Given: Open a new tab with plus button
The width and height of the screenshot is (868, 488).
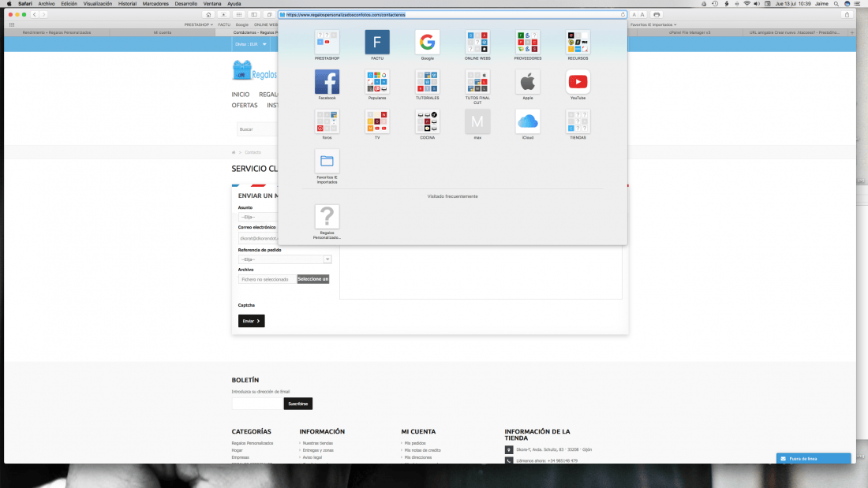Looking at the screenshot, I should pyautogui.click(x=852, y=32).
